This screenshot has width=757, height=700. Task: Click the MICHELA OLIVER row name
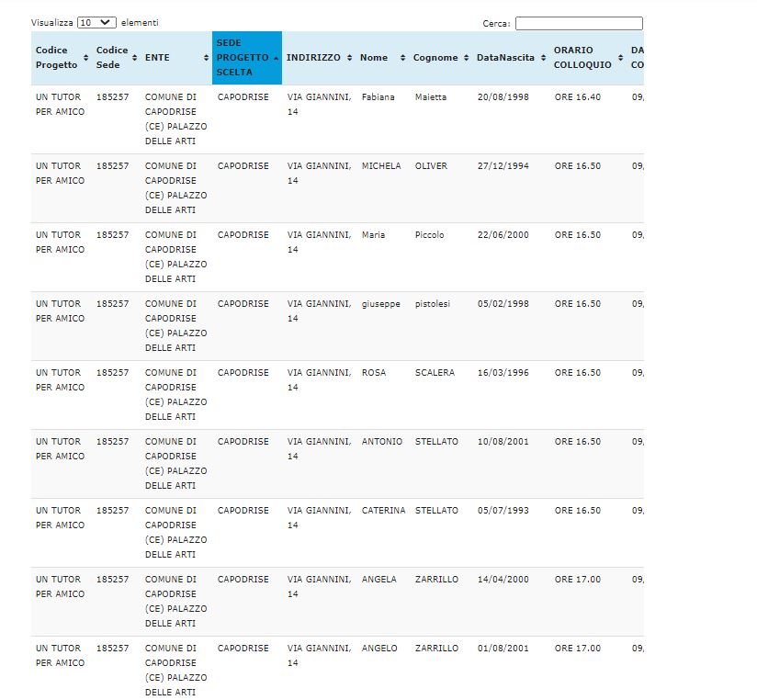(x=380, y=166)
